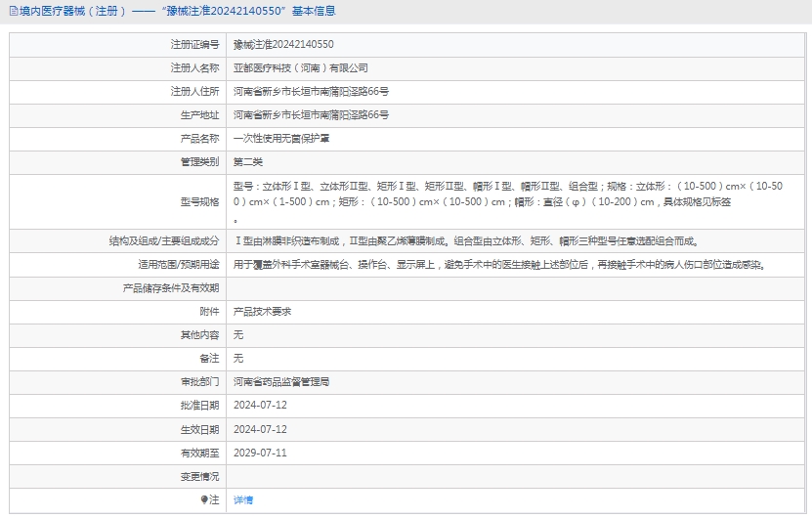Click the 产品储存条件及有效期 row label
The width and height of the screenshot is (812, 519).
171,287
